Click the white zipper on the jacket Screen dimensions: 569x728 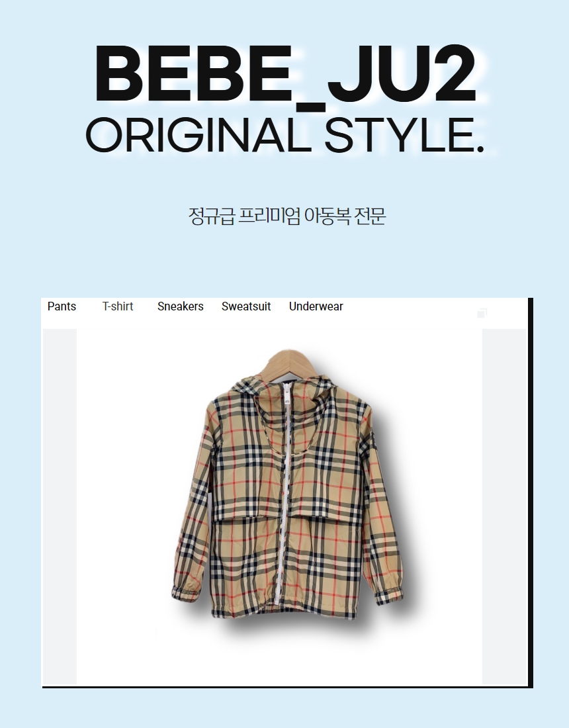tap(283, 494)
